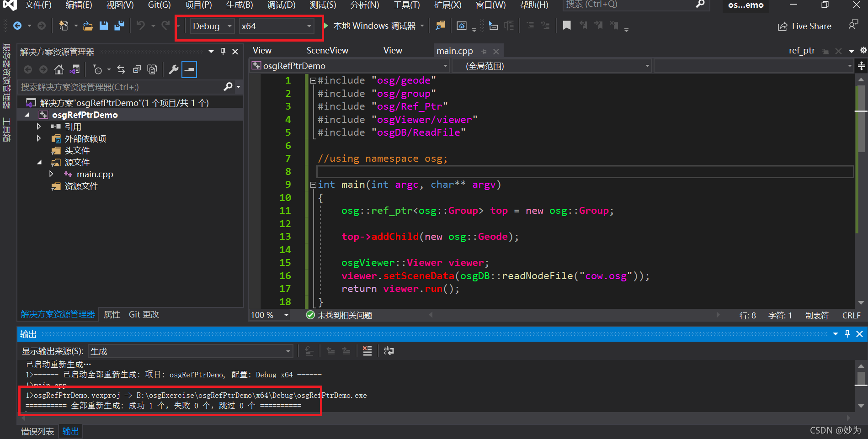Open the 调试(D) debug menu

click(x=281, y=5)
